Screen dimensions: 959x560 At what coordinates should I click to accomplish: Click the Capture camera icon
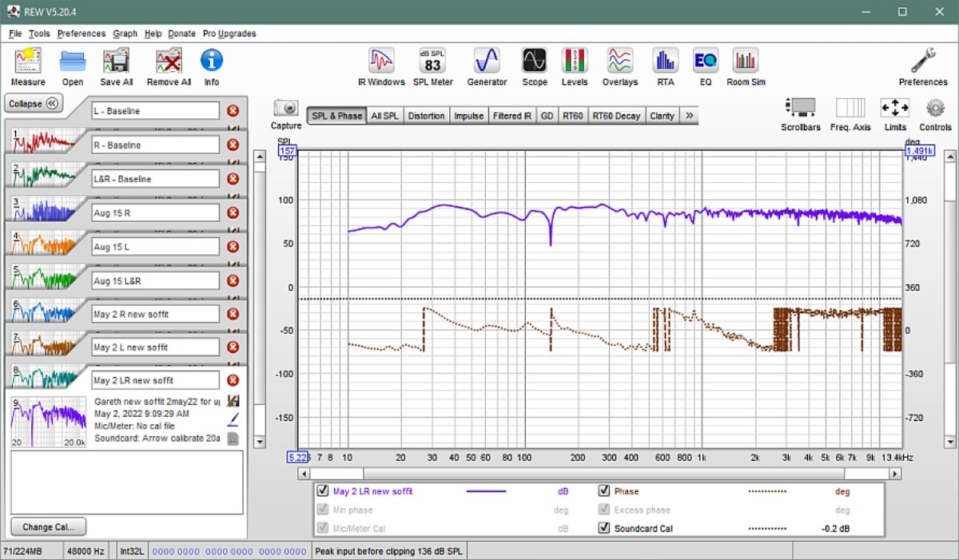[x=286, y=109]
